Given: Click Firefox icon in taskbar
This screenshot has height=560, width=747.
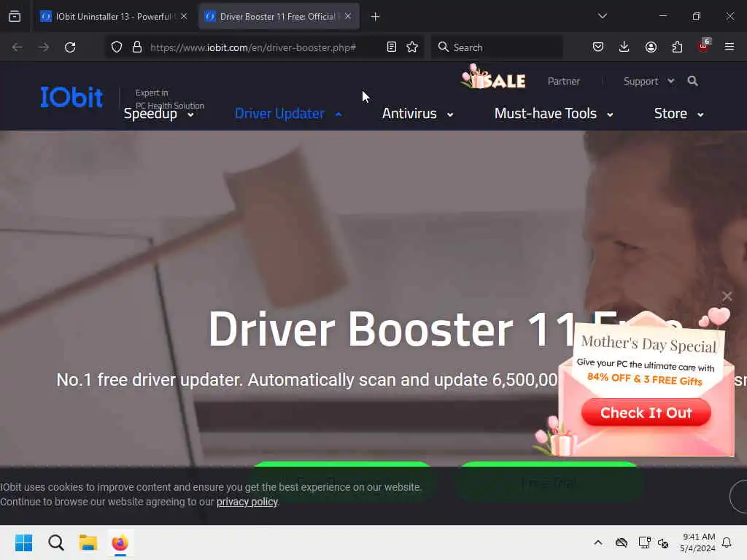Looking at the screenshot, I should point(120,542).
